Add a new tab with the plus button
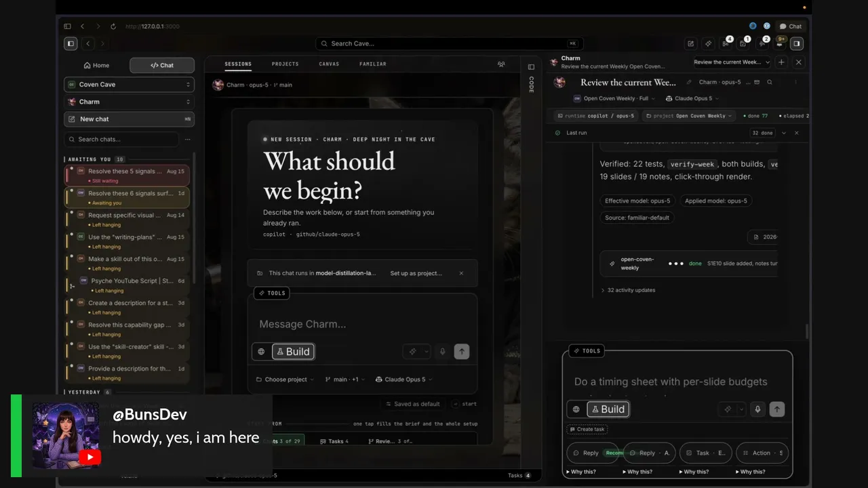Image resolution: width=868 pixels, height=488 pixels. 781,62
